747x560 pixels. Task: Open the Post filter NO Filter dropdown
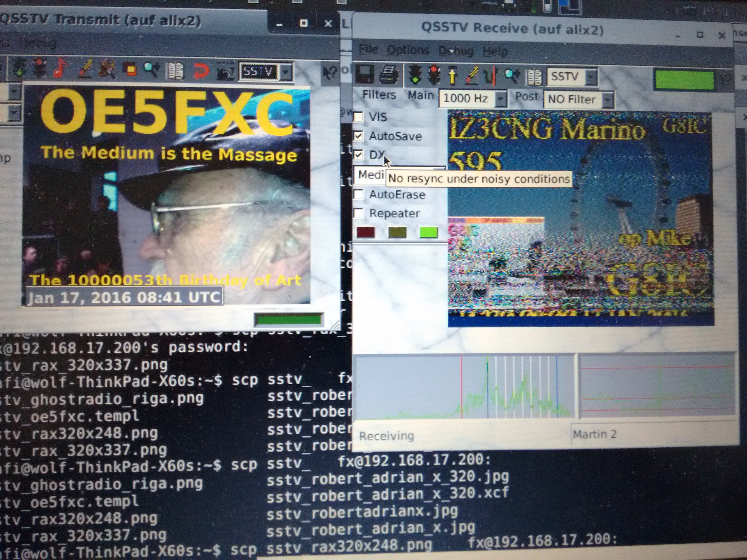click(x=607, y=100)
